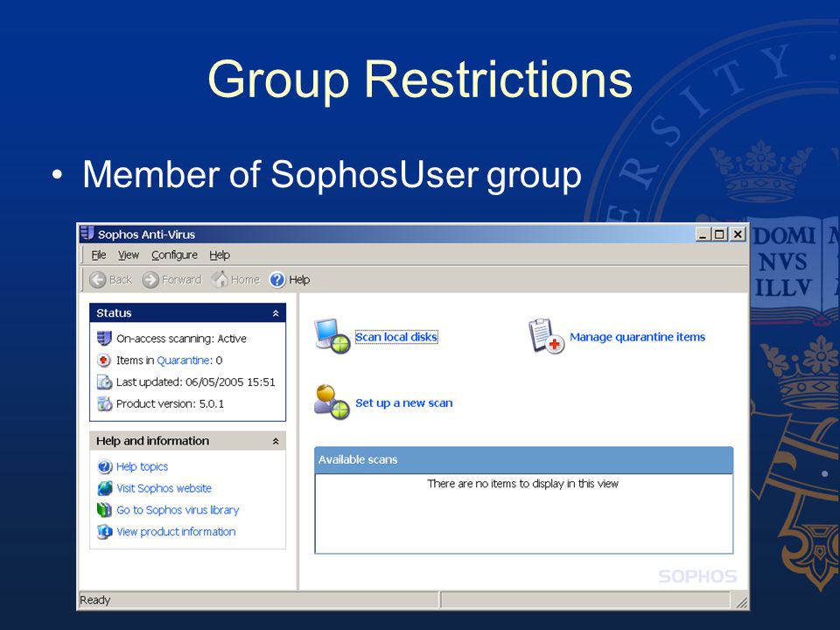Maximize the Sophos Anti-Virus window
Screen dimensions: 840x630
[x=719, y=234]
